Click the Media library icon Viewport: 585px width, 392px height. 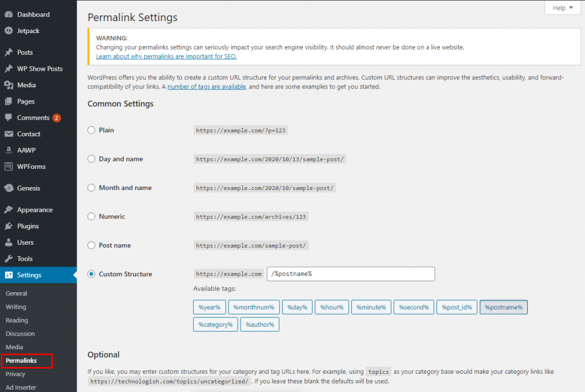click(9, 86)
